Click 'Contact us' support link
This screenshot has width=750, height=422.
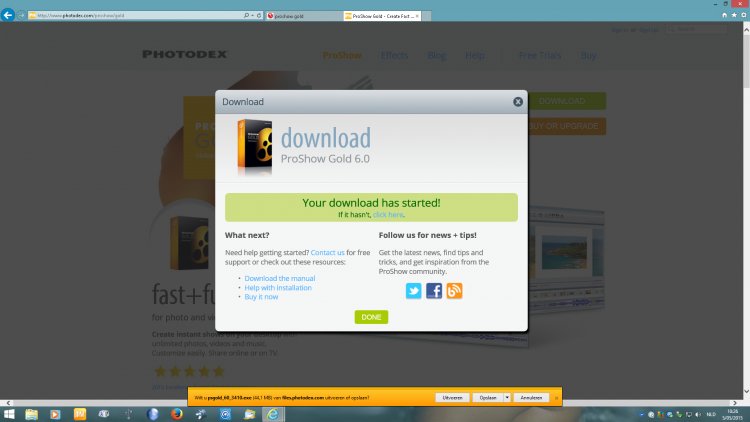click(x=327, y=253)
